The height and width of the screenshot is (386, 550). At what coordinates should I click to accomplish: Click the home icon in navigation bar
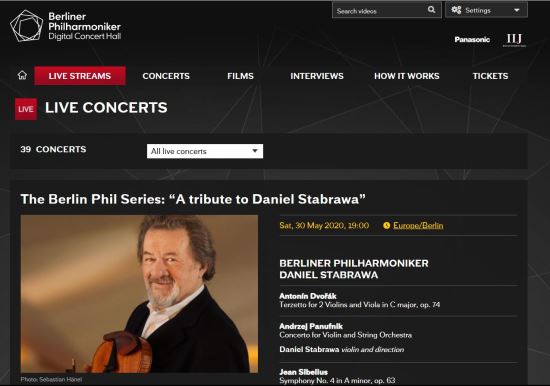point(22,75)
